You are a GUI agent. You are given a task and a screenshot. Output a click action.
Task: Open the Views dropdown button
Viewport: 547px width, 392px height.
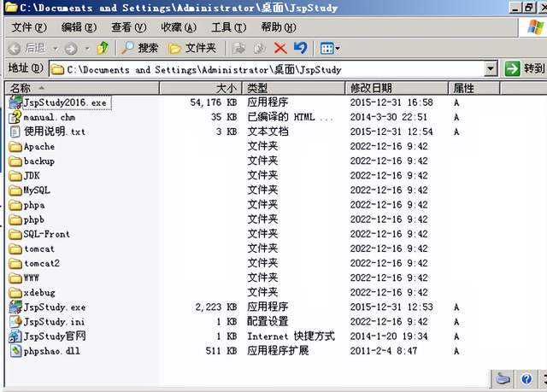pos(330,48)
